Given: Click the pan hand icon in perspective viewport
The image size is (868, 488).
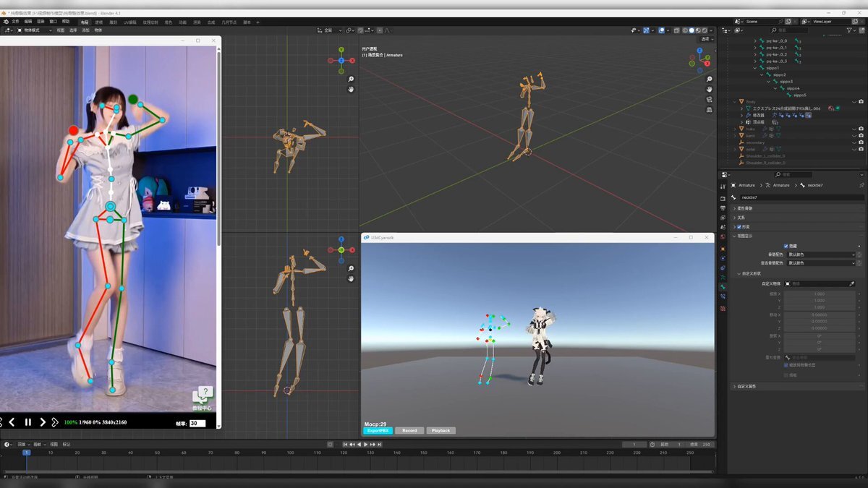Looking at the screenshot, I should (x=710, y=89).
